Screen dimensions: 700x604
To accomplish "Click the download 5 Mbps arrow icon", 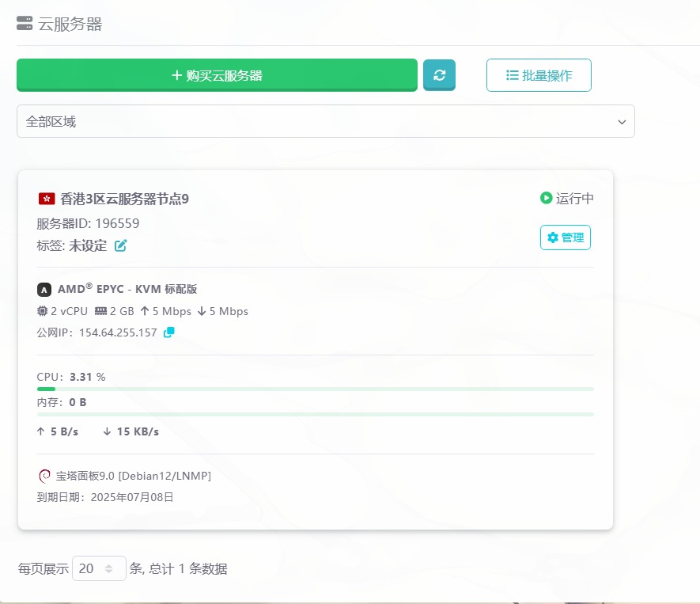I will click(x=202, y=311).
